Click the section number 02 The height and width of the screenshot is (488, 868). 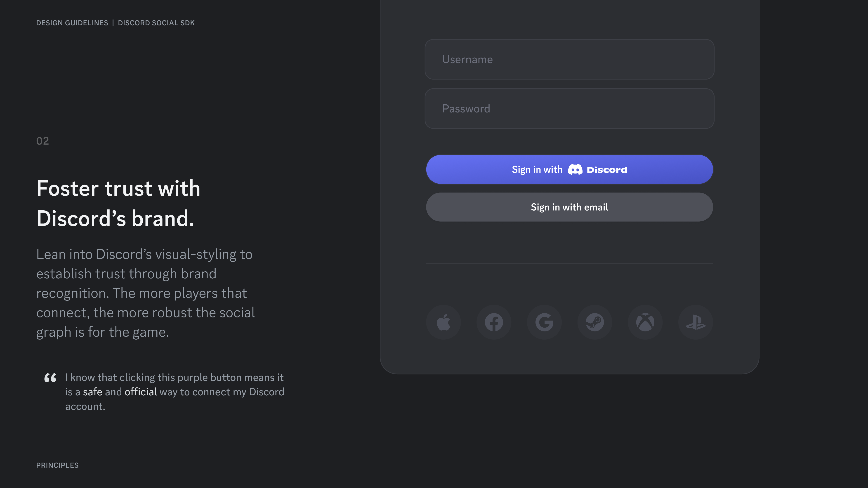point(42,141)
